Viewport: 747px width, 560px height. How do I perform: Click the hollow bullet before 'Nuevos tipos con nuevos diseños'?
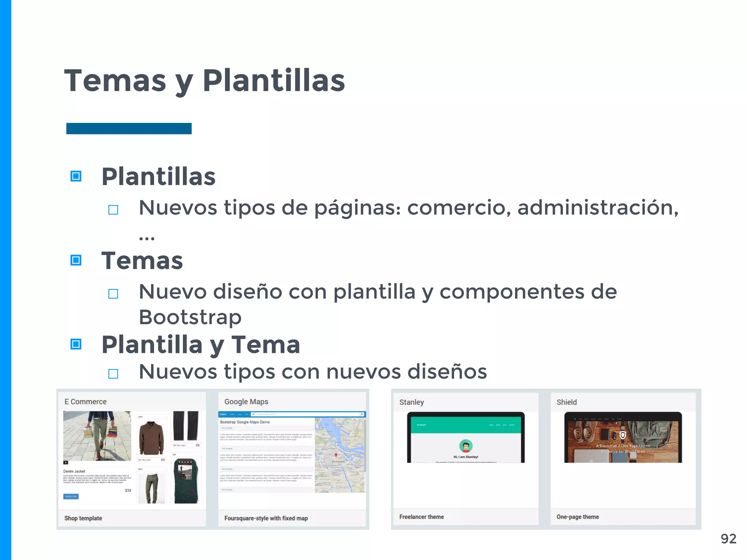(113, 374)
